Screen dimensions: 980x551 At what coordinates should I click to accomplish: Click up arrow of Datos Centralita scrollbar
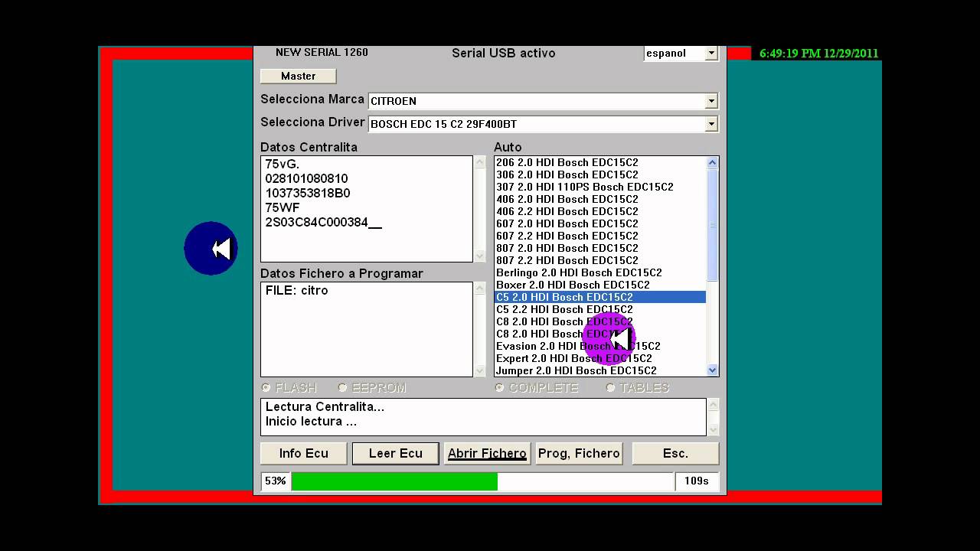[480, 162]
